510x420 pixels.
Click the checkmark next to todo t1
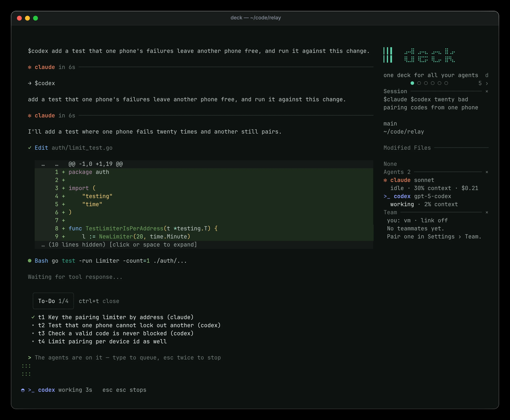pyautogui.click(x=33, y=317)
